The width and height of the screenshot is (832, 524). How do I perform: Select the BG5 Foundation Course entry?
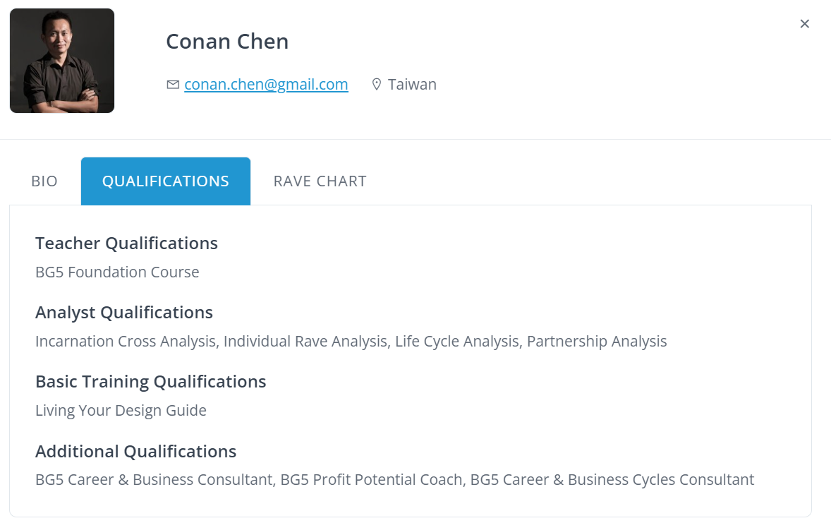point(117,272)
